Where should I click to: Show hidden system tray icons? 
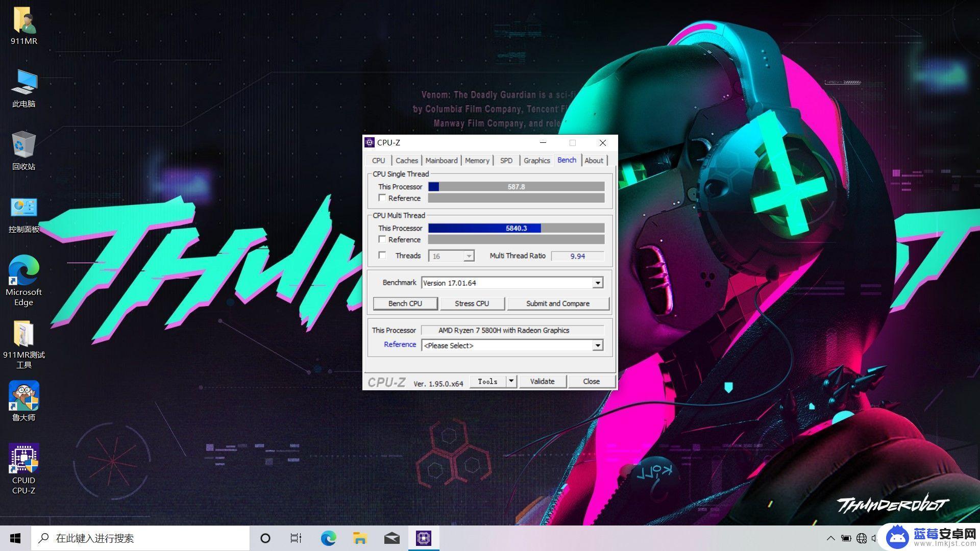click(831, 538)
